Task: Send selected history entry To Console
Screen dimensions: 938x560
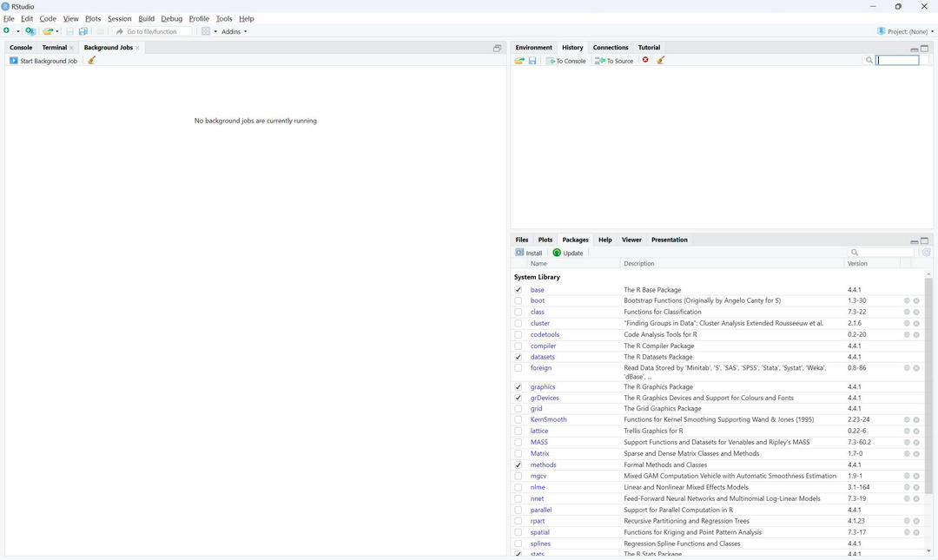Action: 565,60
